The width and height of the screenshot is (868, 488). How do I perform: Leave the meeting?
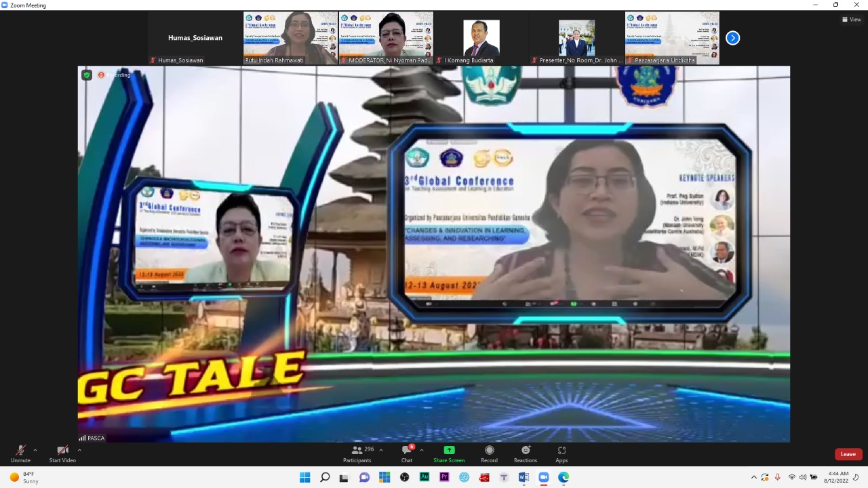[x=848, y=454]
